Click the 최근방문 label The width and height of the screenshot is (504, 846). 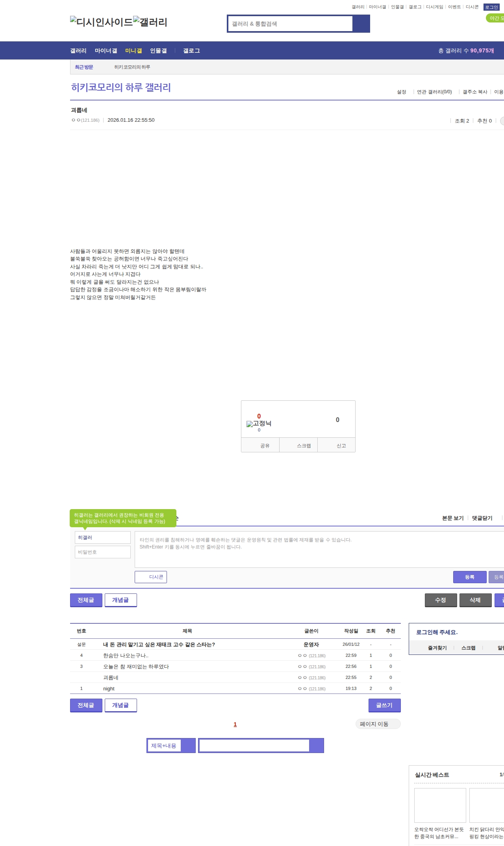click(x=84, y=67)
